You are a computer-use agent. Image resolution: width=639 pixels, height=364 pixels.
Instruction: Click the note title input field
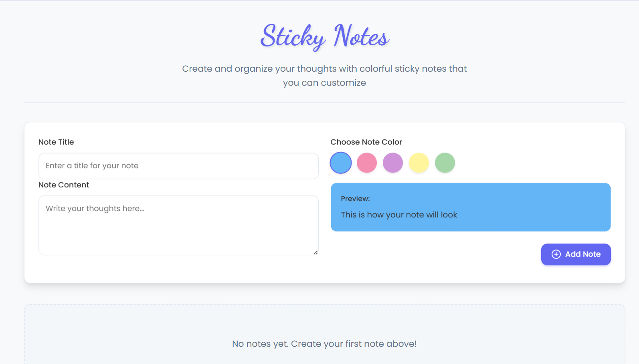click(178, 166)
